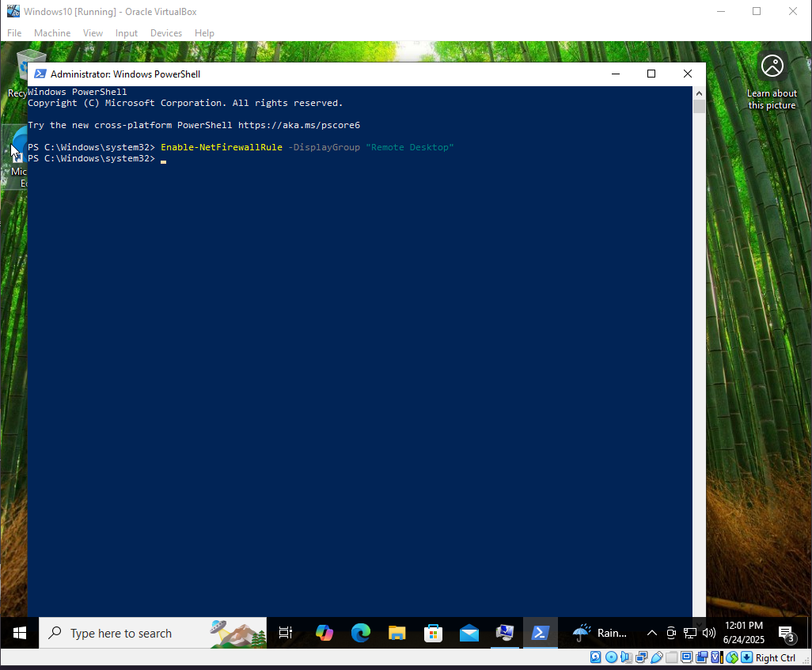Click the VirtualBox optical disk status icon
812x670 pixels.
click(x=611, y=657)
